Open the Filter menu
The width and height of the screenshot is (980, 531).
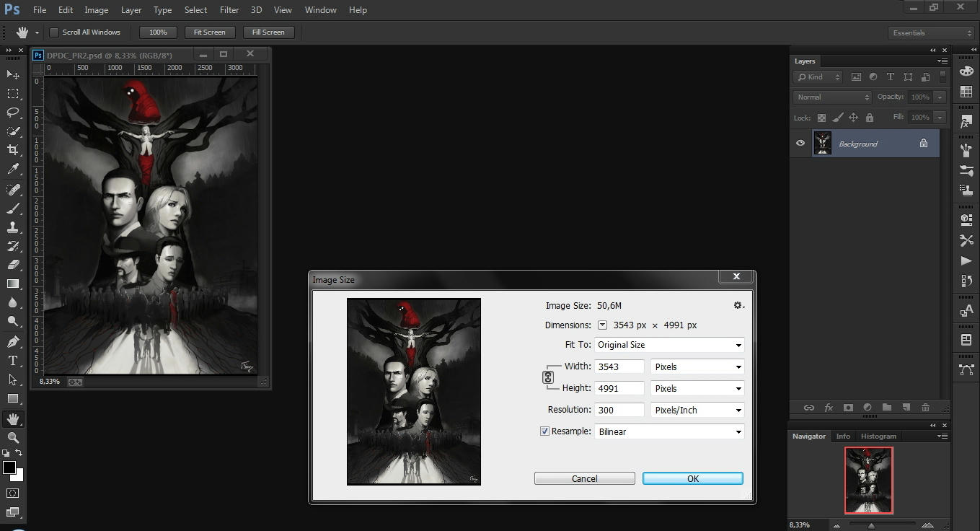point(229,10)
